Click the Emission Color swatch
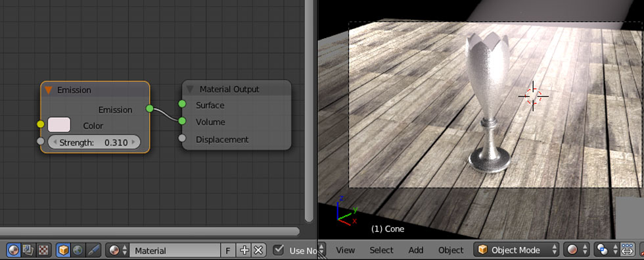This screenshot has width=644, height=260. point(58,124)
